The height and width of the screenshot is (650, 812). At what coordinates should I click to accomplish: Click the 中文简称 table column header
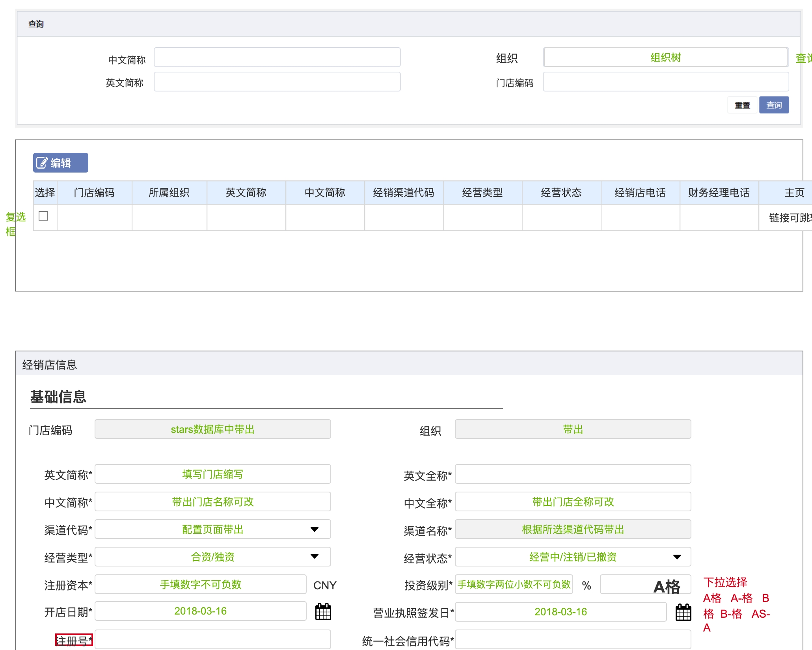[x=325, y=193]
